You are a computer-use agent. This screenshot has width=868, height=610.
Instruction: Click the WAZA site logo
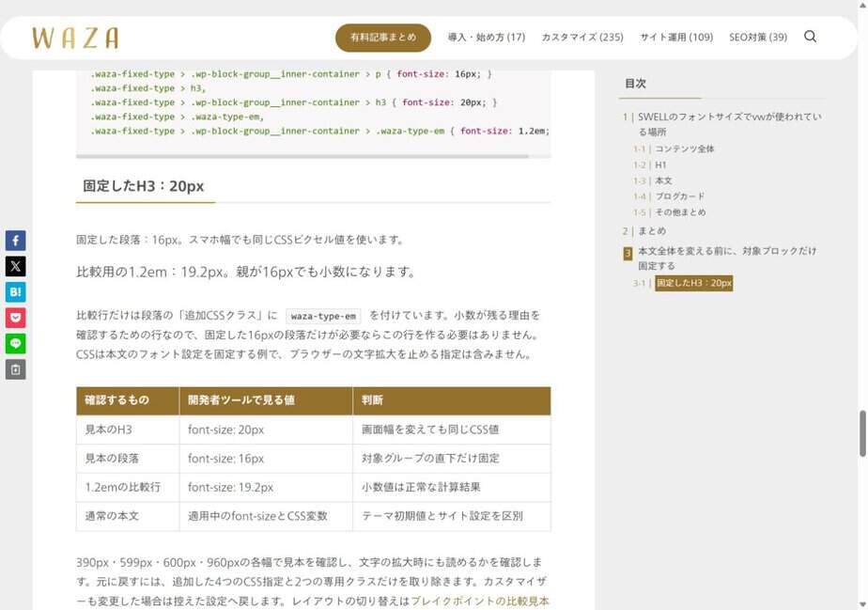pos(75,38)
